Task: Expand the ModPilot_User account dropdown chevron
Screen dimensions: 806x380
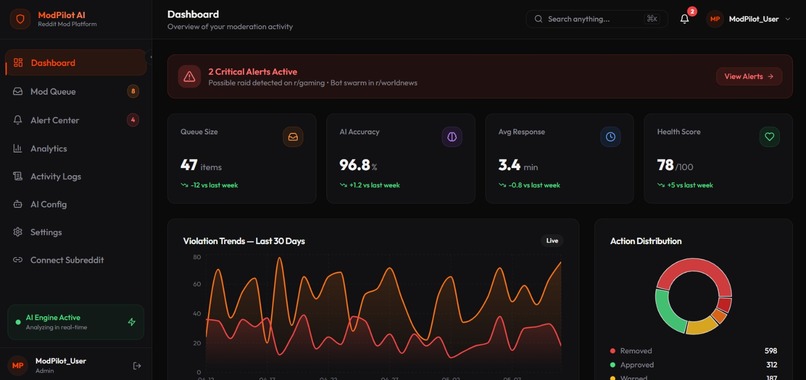Action: pos(788,19)
